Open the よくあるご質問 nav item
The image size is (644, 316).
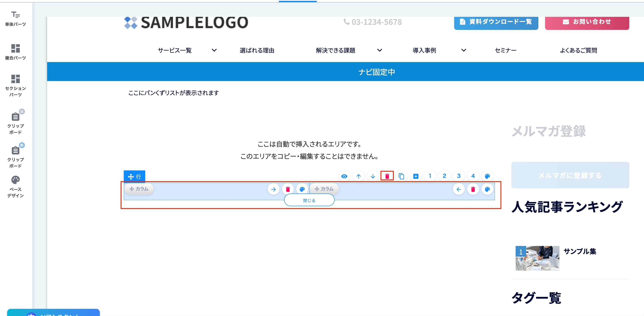(x=579, y=50)
